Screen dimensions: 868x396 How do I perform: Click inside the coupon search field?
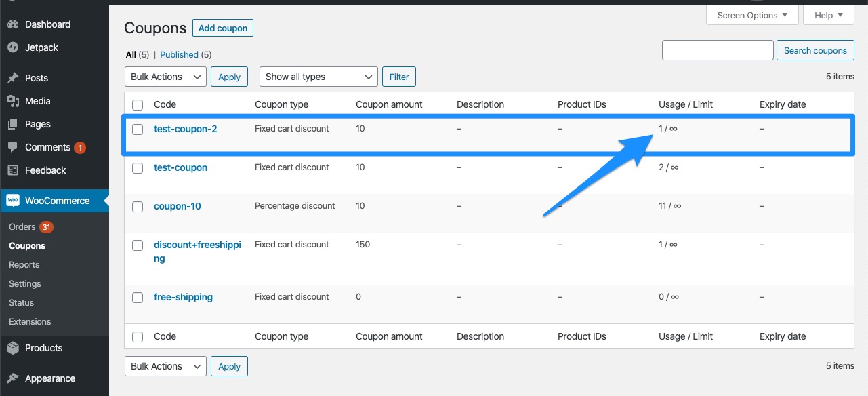pyautogui.click(x=717, y=49)
